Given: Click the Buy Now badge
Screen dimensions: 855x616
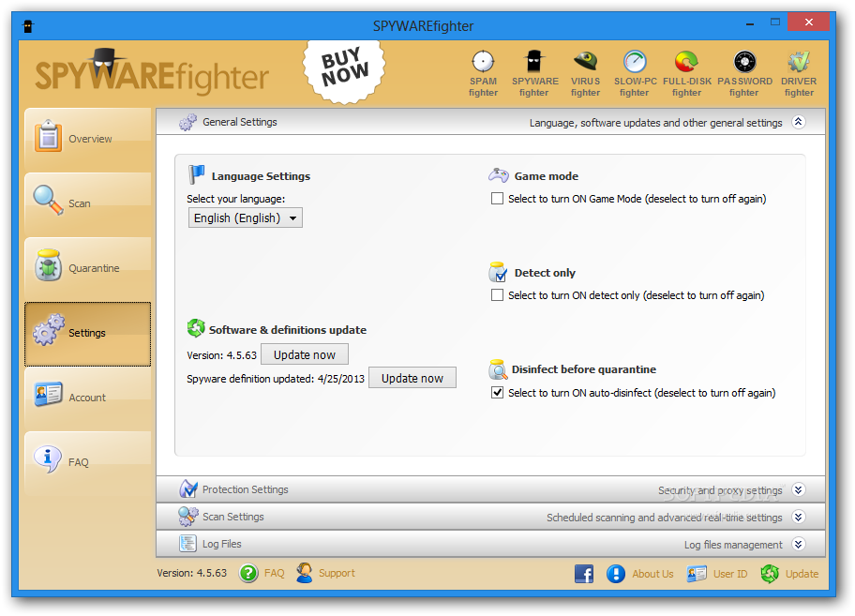Looking at the screenshot, I should point(344,71).
